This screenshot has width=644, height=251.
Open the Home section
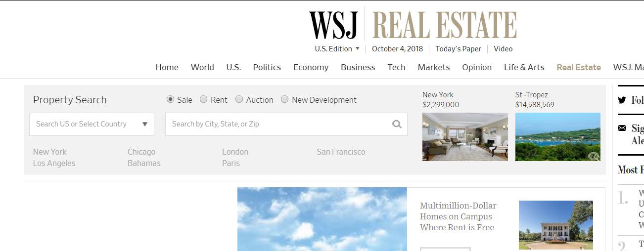167,67
